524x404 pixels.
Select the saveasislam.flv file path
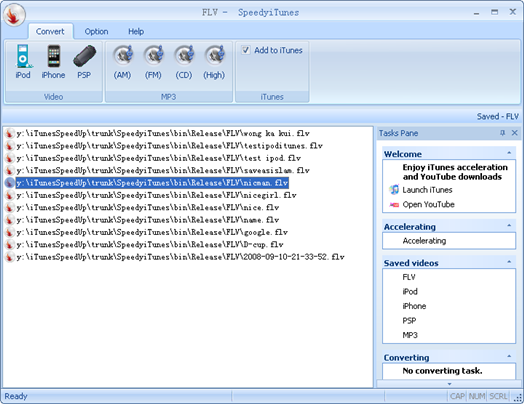(163, 171)
